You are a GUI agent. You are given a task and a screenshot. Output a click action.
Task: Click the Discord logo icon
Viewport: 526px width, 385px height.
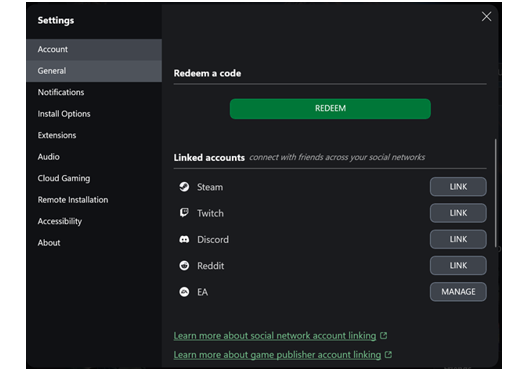pyautogui.click(x=184, y=239)
